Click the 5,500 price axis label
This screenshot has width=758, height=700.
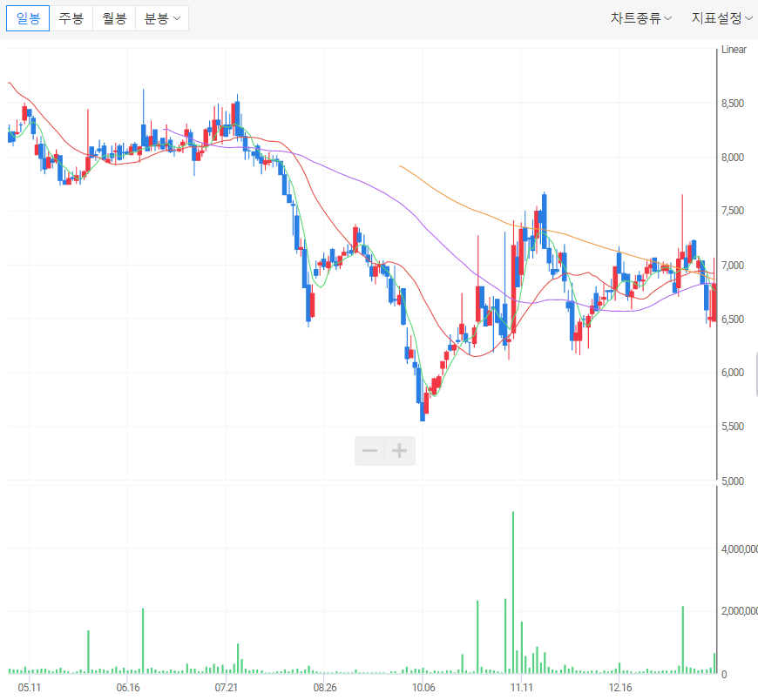[733, 427]
